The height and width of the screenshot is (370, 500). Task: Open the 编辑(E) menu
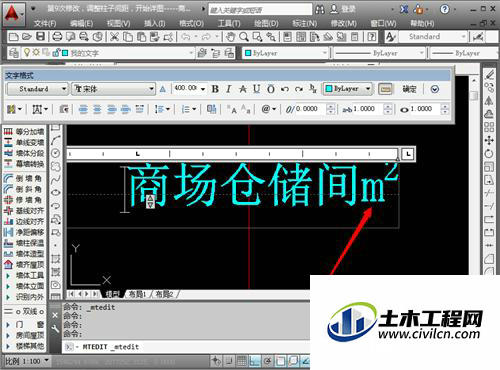tap(82, 23)
